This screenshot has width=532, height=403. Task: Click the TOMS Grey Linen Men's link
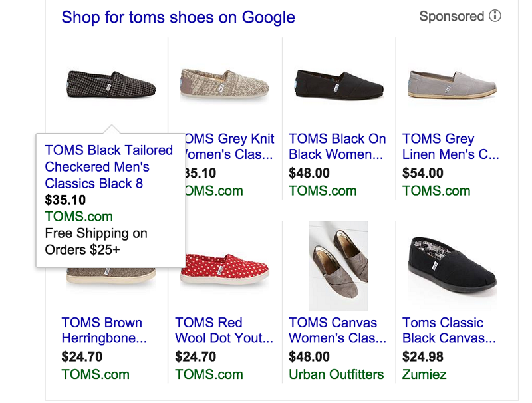click(450, 146)
